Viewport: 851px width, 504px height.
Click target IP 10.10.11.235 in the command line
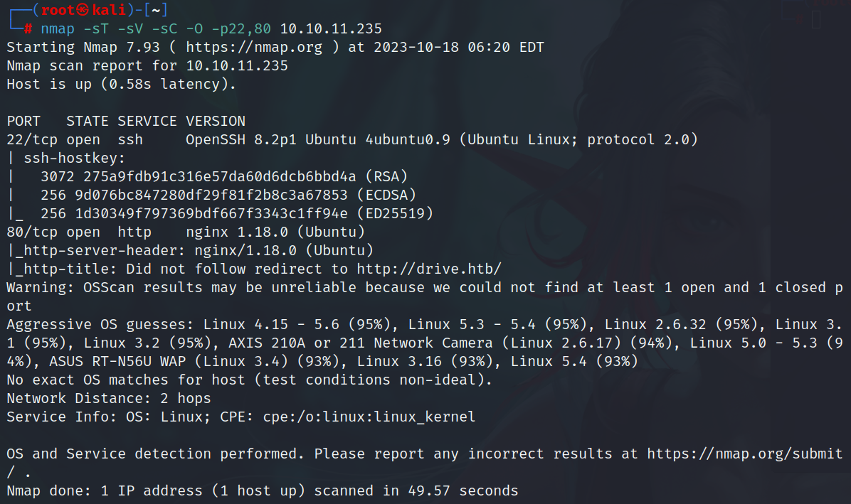pyautogui.click(x=331, y=29)
